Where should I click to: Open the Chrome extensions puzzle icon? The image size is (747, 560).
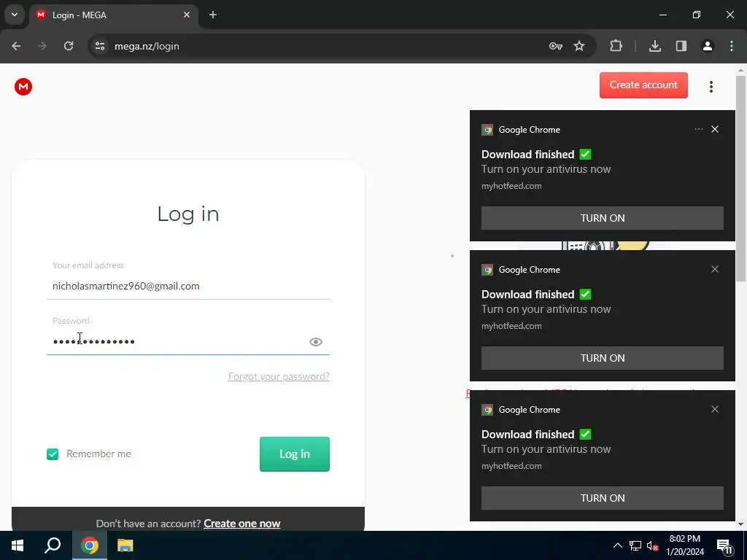tap(616, 46)
